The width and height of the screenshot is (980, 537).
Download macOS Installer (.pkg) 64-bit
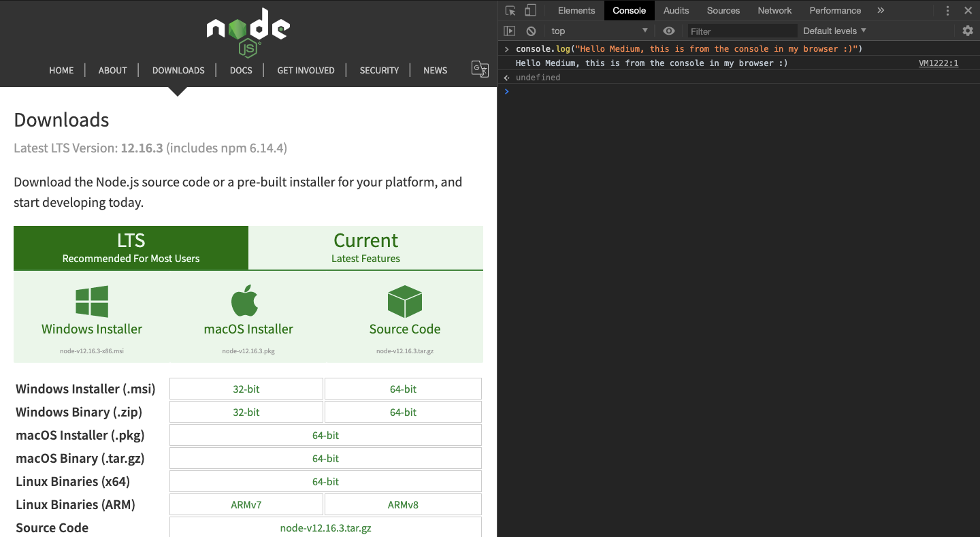325,436
